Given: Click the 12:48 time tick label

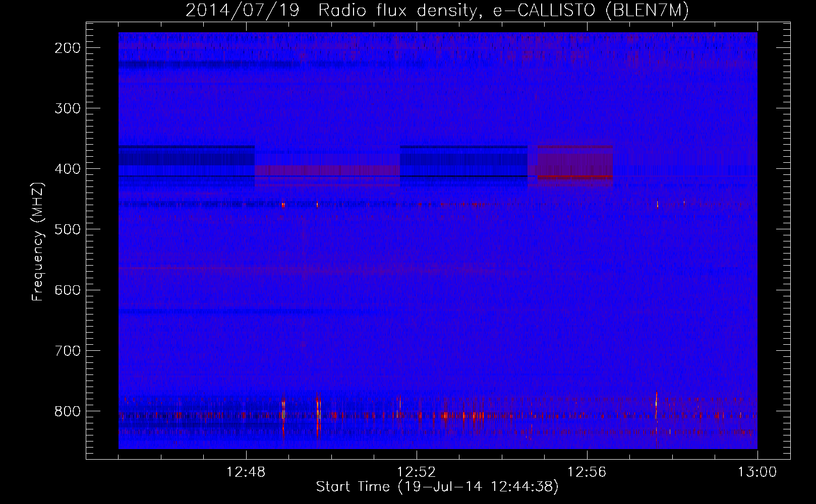Looking at the screenshot, I should 246,472.
